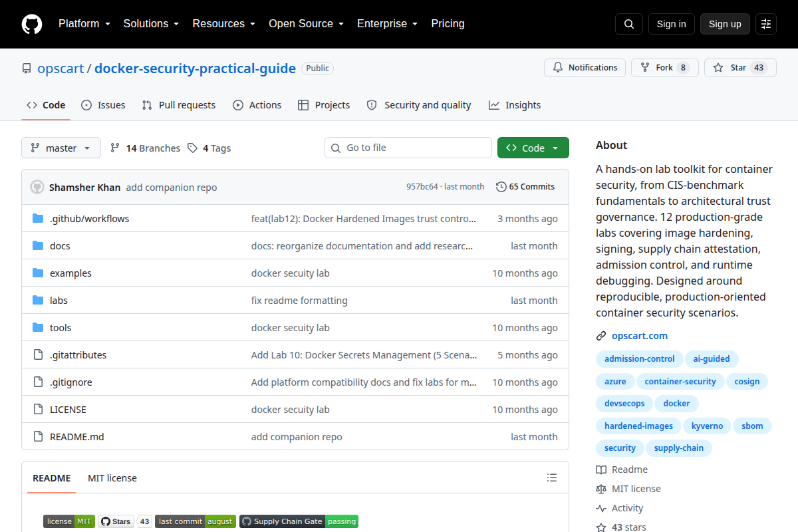
Task: Go to the GitHub homepage logo
Action: point(32,24)
